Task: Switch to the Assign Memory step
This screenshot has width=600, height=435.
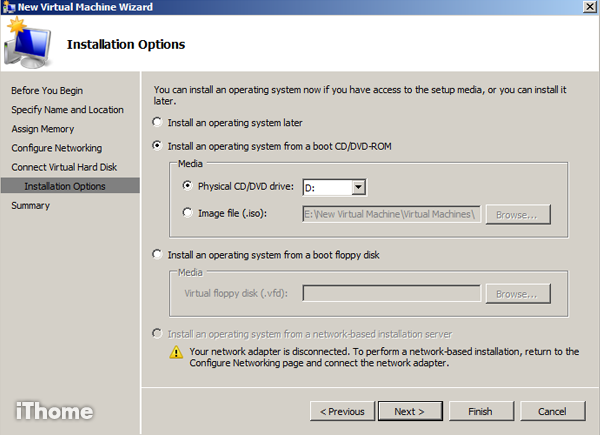Action: 42,129
